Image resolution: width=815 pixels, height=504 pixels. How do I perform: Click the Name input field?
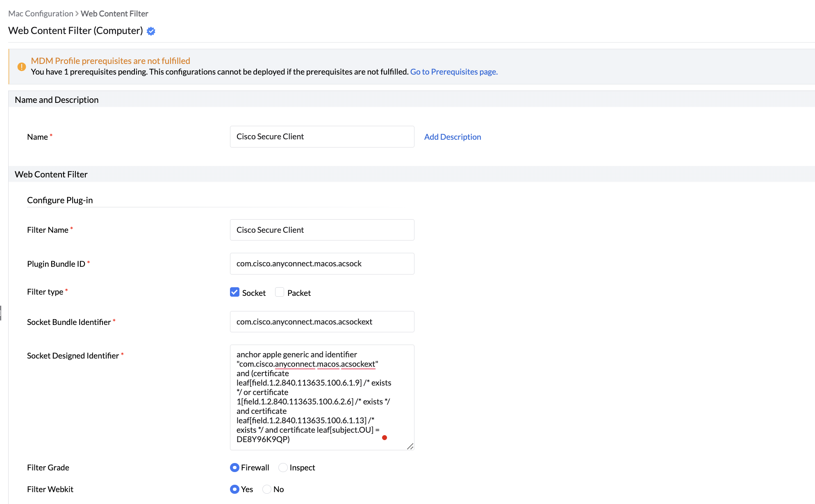click(322, 137)
